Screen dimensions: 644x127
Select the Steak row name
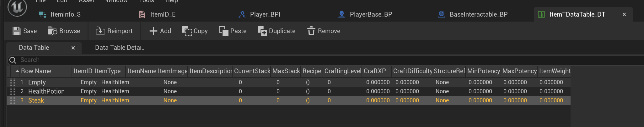coord(36,100)
